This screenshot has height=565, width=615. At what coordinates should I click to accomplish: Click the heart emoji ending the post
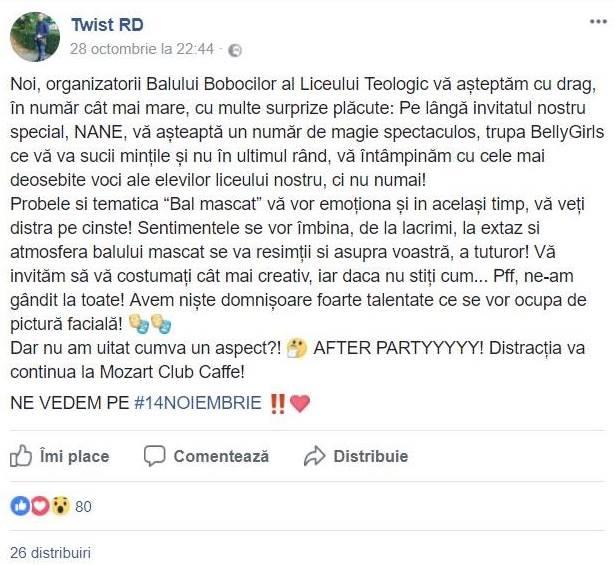(x=300, y=403)
